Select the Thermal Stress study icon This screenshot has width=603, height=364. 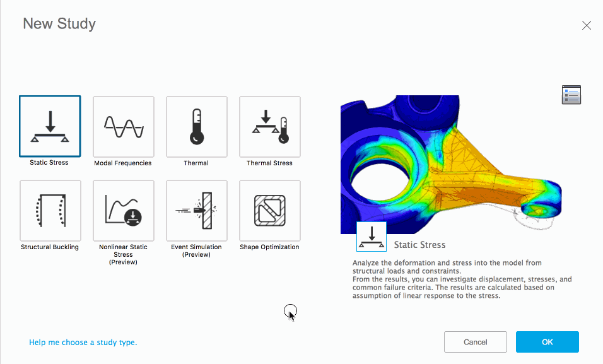point(269,127)
